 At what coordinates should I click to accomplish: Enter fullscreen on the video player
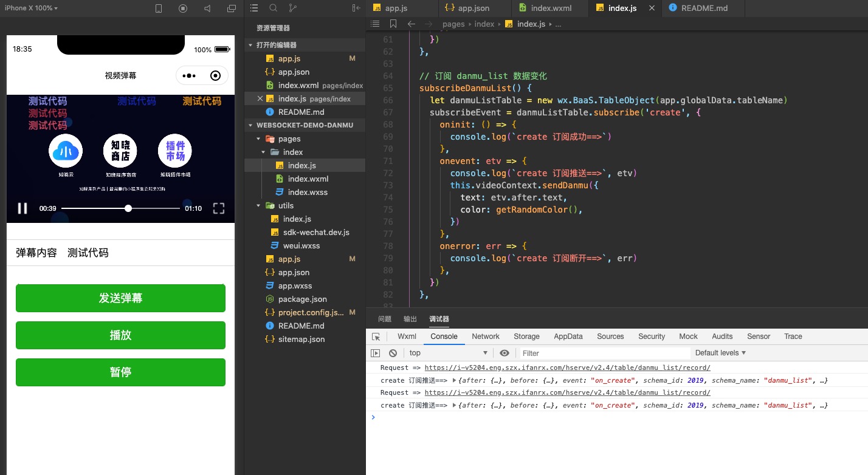(219, 208)
